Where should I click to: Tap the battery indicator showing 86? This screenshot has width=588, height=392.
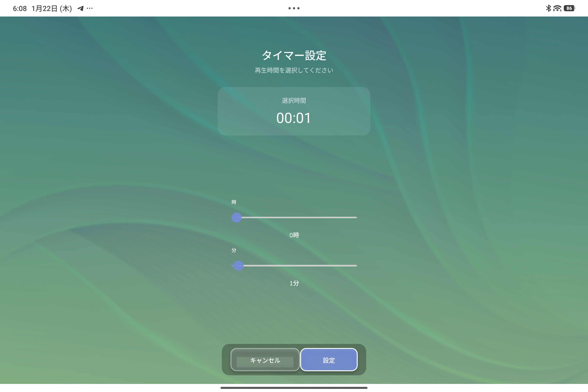pos(569,8)
